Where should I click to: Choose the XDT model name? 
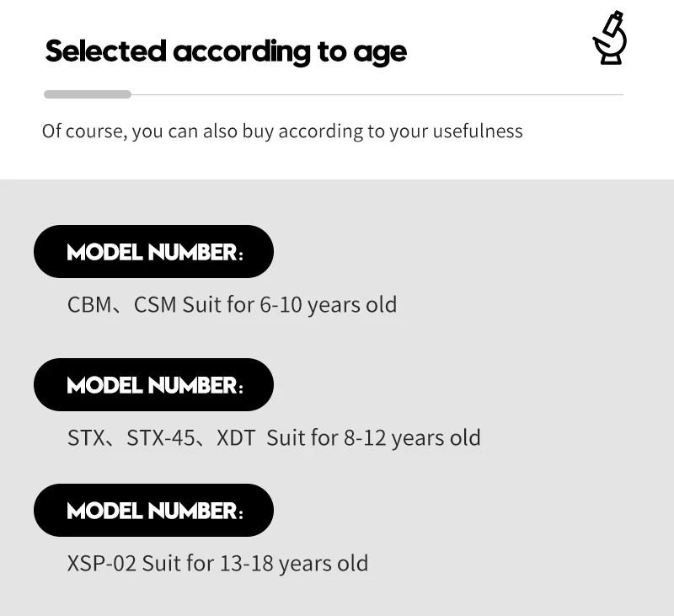pyautogui.click(x=236, y=438)
